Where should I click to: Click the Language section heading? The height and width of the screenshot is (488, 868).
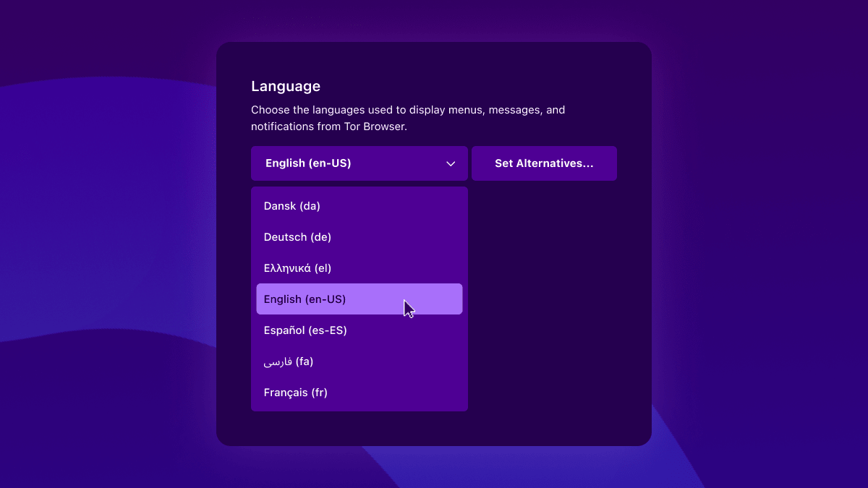tap(286, 86)
